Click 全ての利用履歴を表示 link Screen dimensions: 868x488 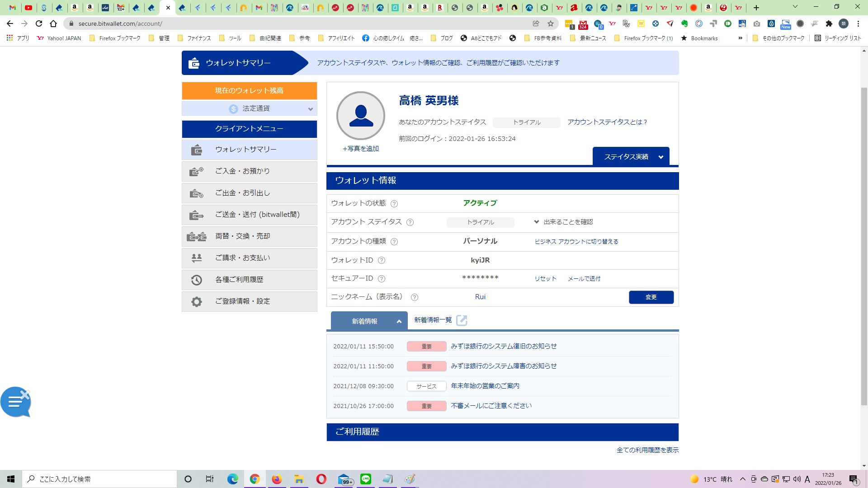click(647, 450)
